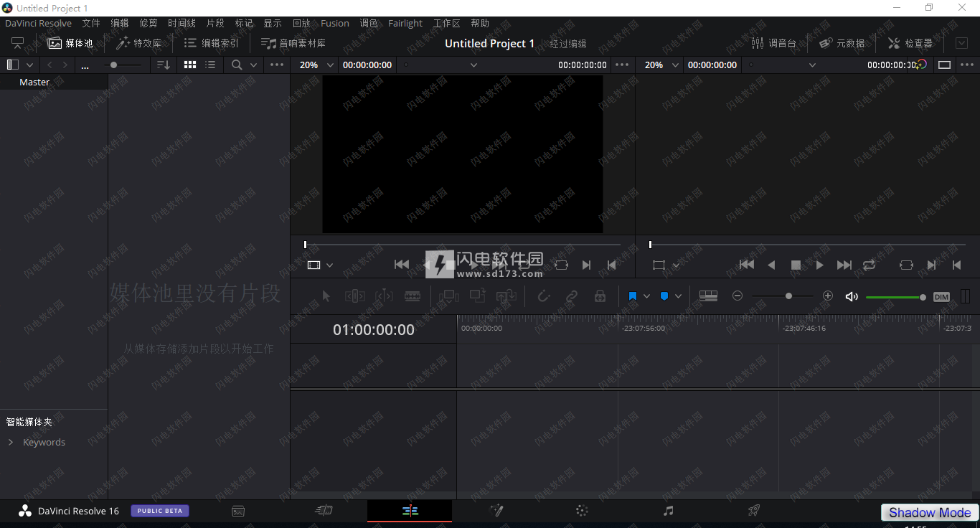Toggle the linked selection chain icon
The image size is (980, 528).
tap(572, 296)
